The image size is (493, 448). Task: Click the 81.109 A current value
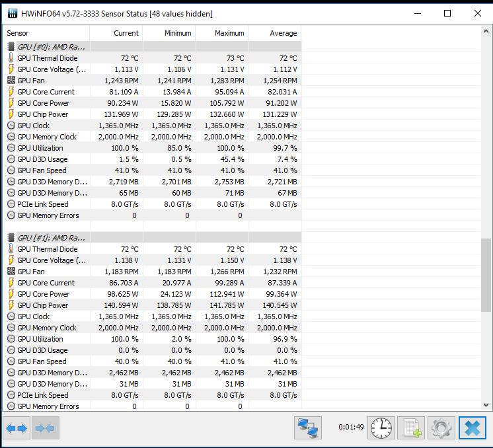(124, 92)
